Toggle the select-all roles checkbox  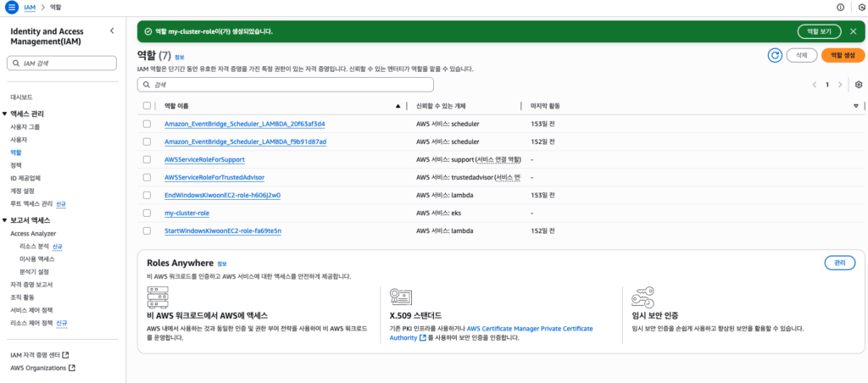point(147,106)
